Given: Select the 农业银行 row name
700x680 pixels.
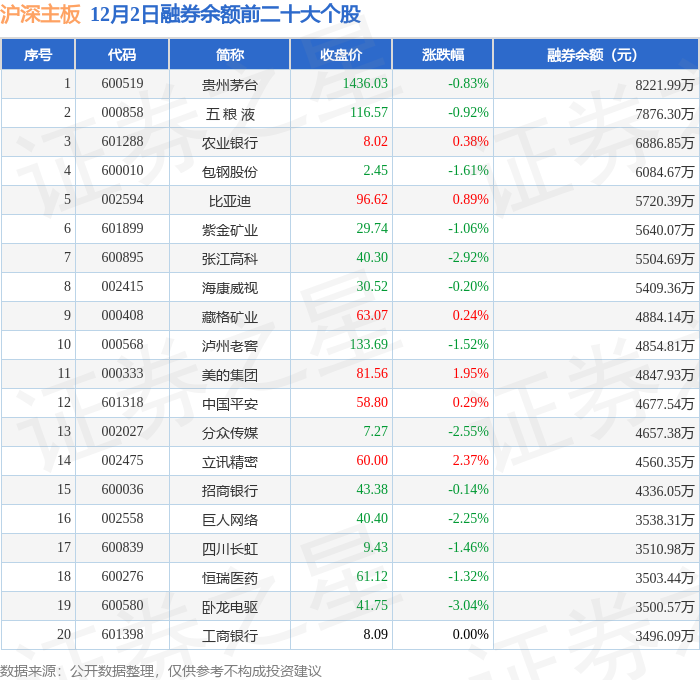Looking at the screenshot, I should tap(229, 143).
